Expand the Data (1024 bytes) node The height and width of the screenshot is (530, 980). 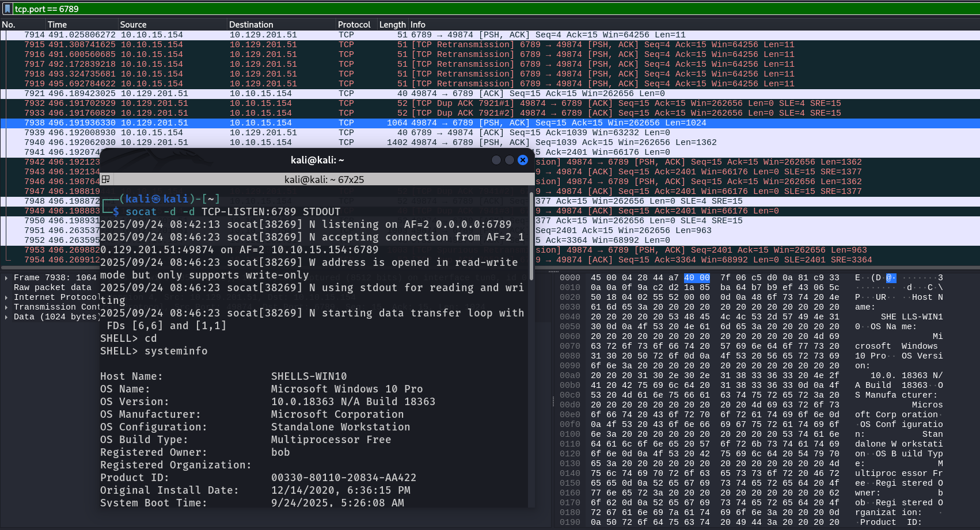[6, 317]
